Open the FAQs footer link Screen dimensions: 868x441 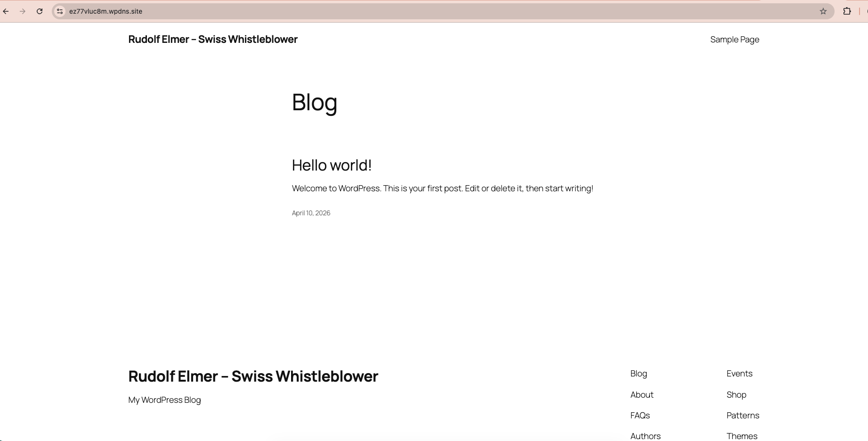[640, 416]
